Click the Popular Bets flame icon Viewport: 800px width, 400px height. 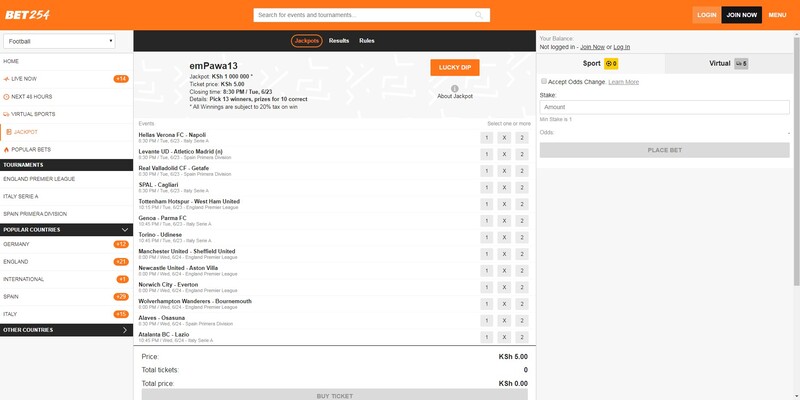(x=6, y=149)
